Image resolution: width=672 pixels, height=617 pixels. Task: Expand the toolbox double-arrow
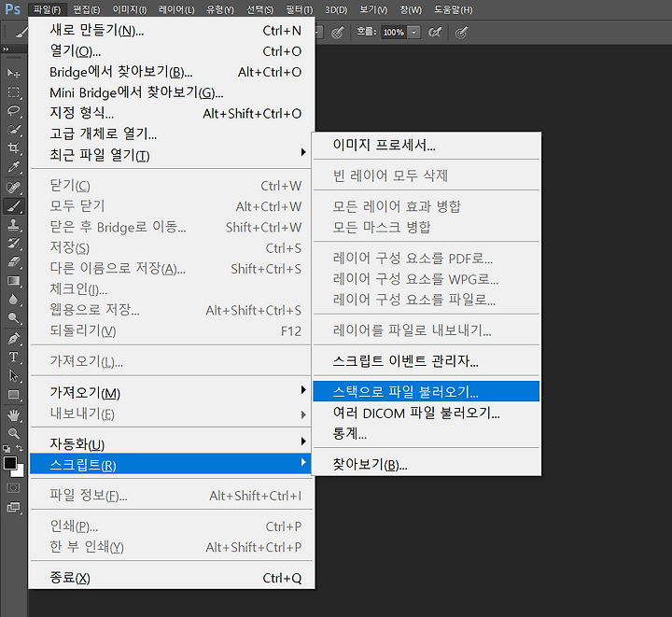pos(6,49)
